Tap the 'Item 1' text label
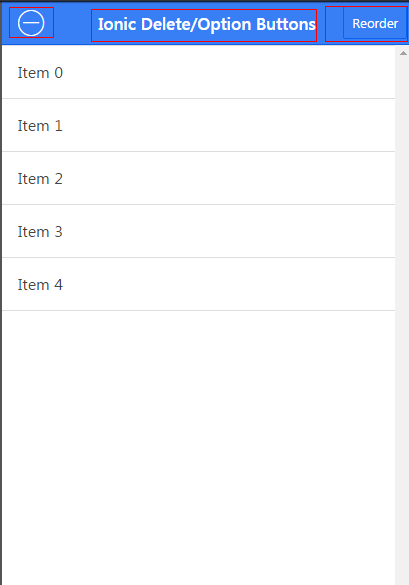Image resolution: width=409 pixels, height=585 pixels. 40,126
